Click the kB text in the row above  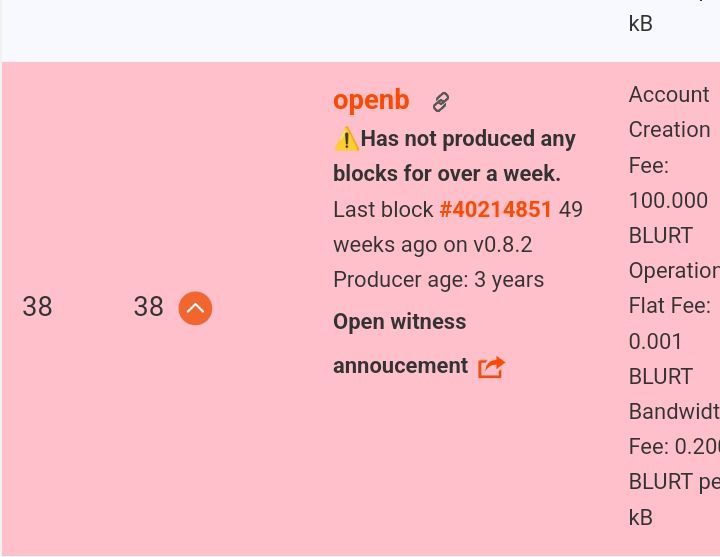(640, 24)
